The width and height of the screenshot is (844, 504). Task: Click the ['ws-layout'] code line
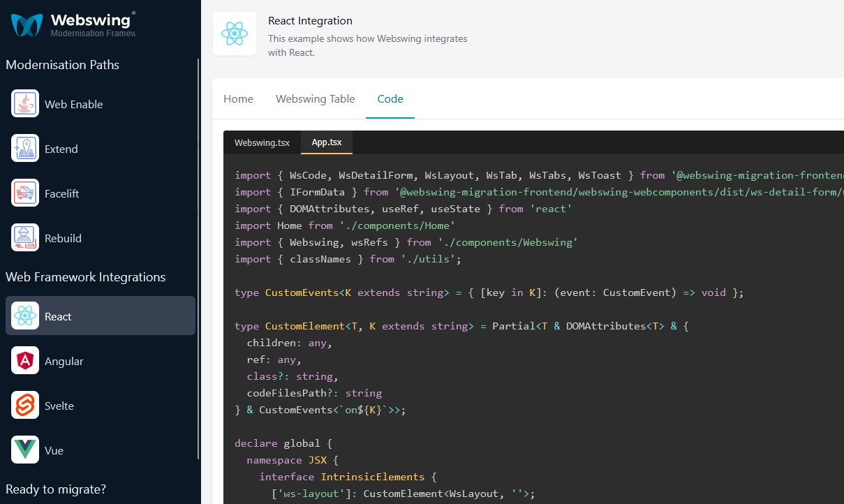click(x=404, y=494)
